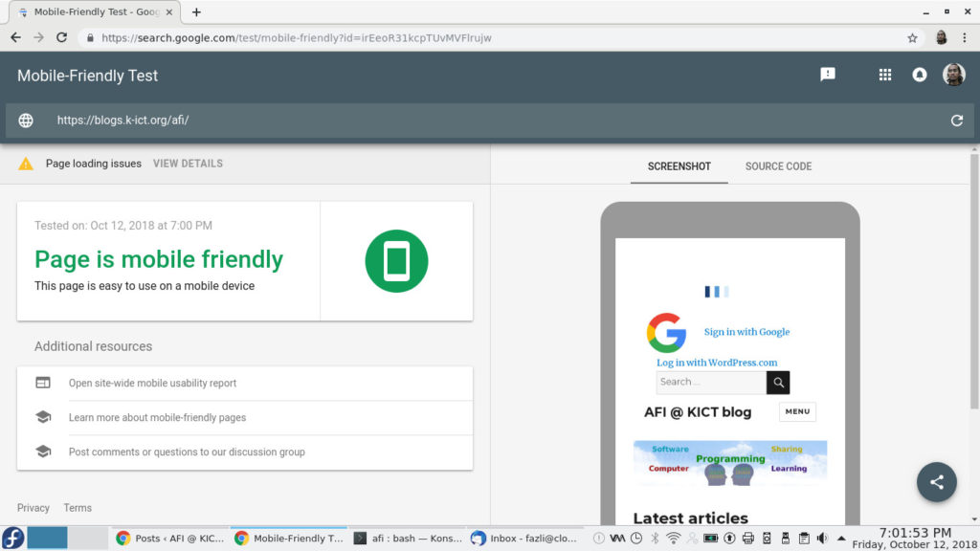This screenshot has height=551, width=980.
Task: Switch to afi : bash Konsole taskbar window
Action: [408, 538]
